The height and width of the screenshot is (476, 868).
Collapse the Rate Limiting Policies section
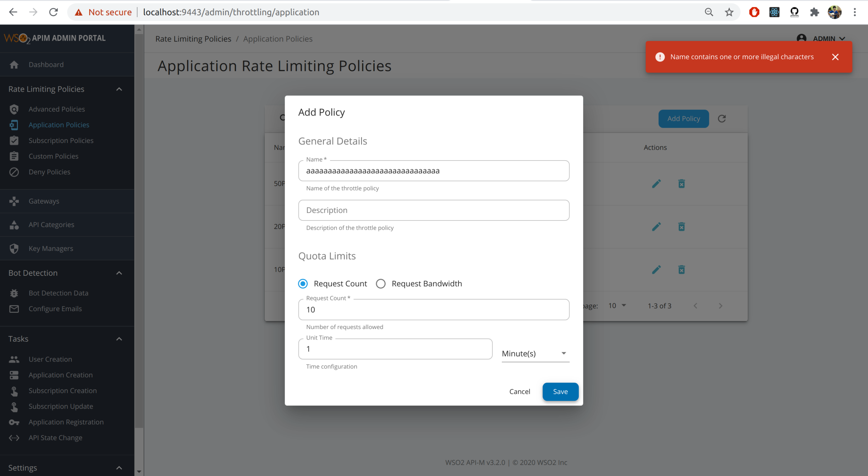119,89
